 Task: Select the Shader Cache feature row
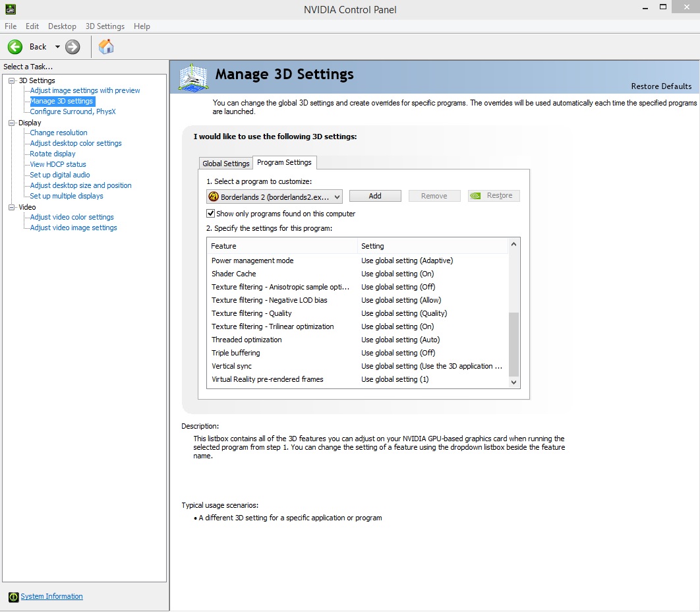point(358,274)
